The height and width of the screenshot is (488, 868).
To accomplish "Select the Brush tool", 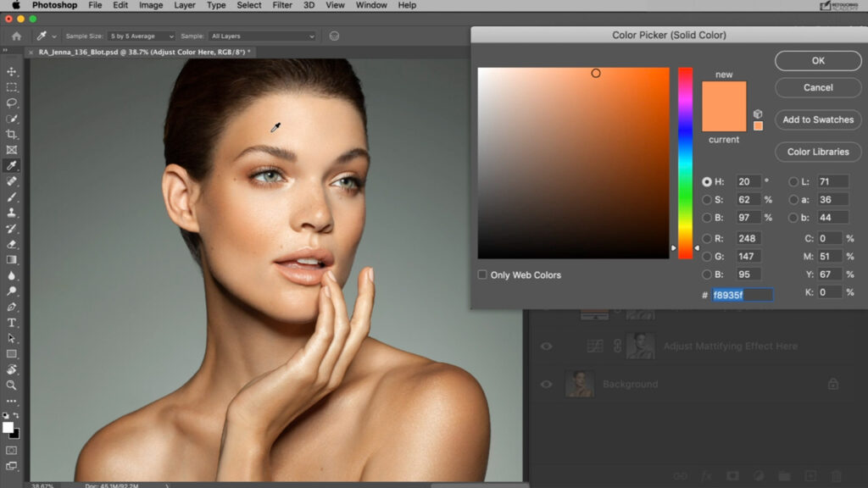I will coord(12,197).
